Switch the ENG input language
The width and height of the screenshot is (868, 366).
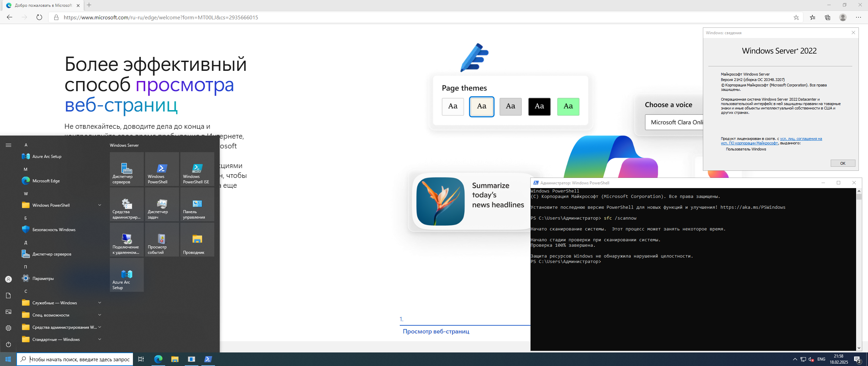point(821,359)
